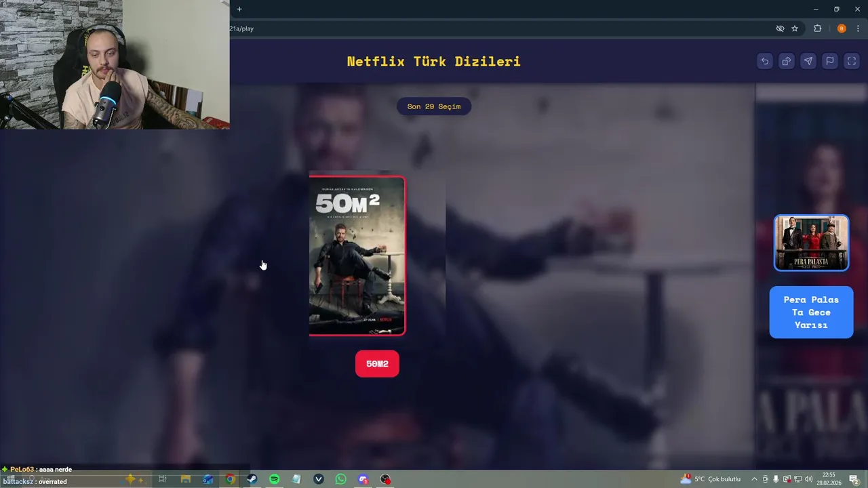Open Spotify from the taskbar
This screenshot has height=488, width=868.
(x=274, y=479)
